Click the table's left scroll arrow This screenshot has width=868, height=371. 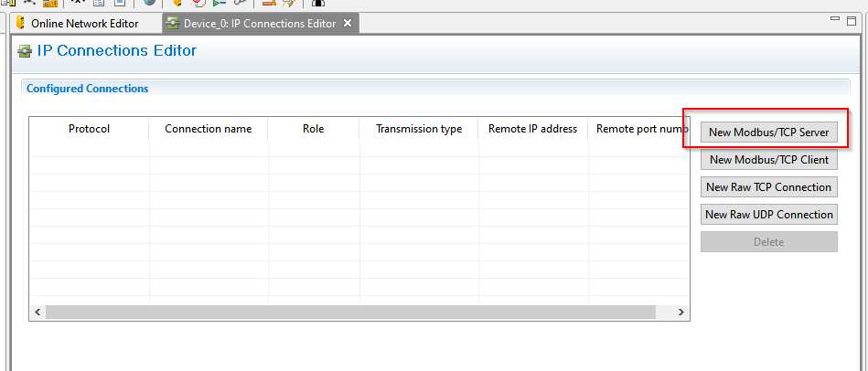[x=38, y=312]
